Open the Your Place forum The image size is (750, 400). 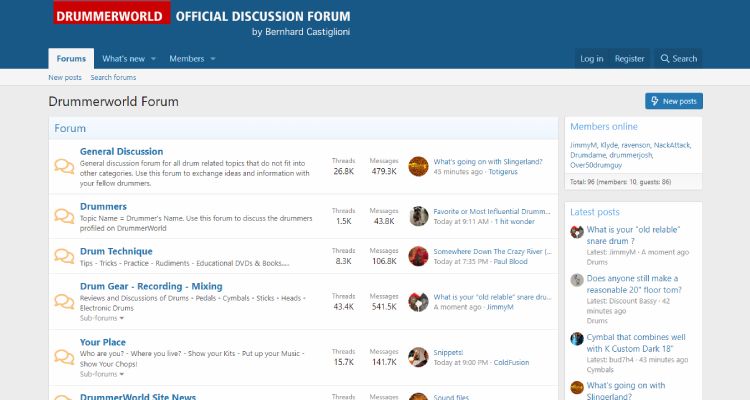pos(103,343)
